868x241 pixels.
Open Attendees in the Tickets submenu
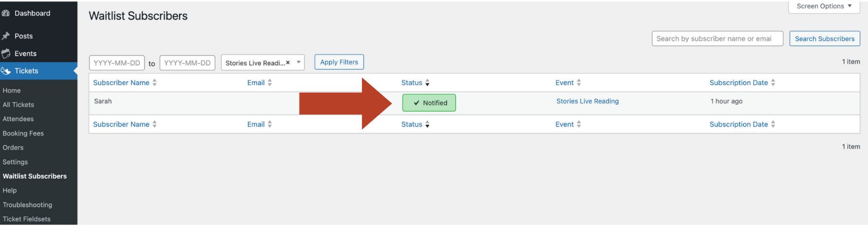coord(18,119)
